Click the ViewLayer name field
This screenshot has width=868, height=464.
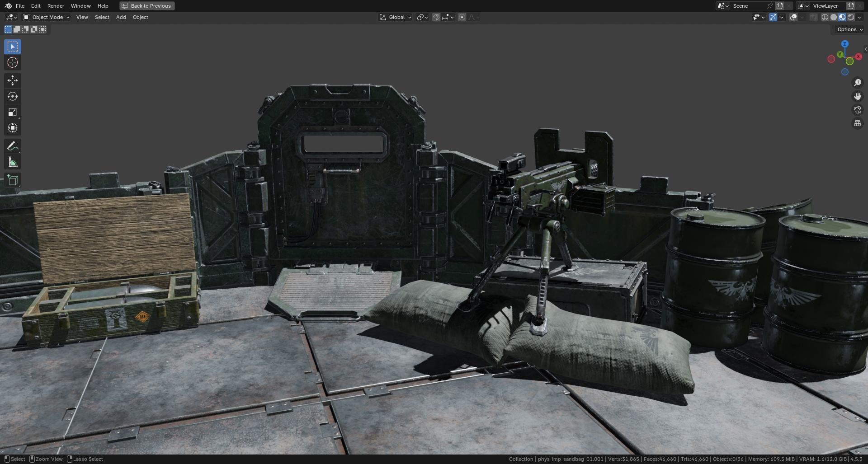828,6
